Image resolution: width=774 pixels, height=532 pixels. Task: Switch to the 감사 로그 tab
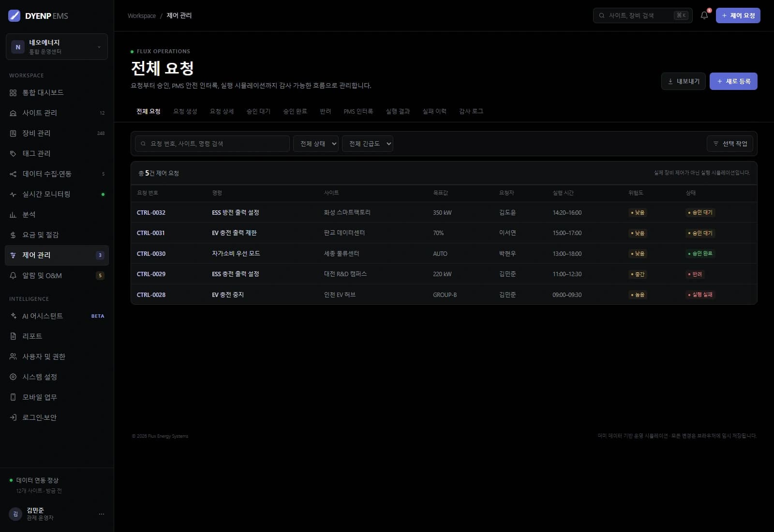(471, 111)
